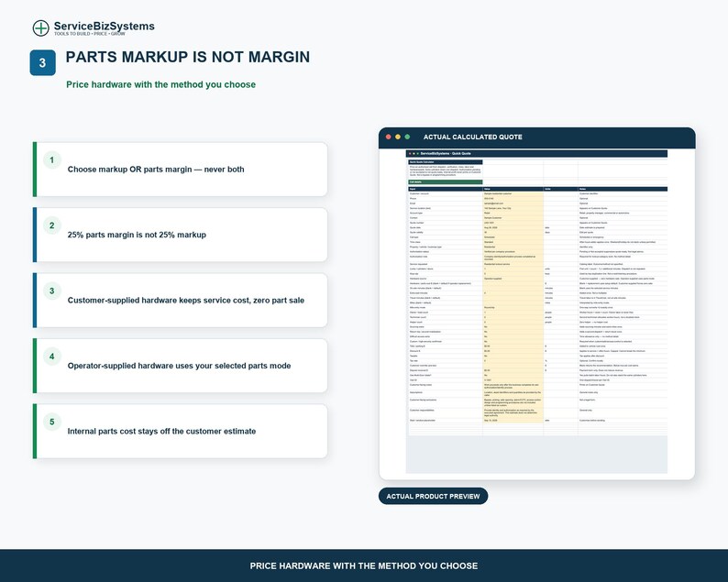Click the number 5 circle badge
Screen dimensions: 728x582
click(52, 422)
